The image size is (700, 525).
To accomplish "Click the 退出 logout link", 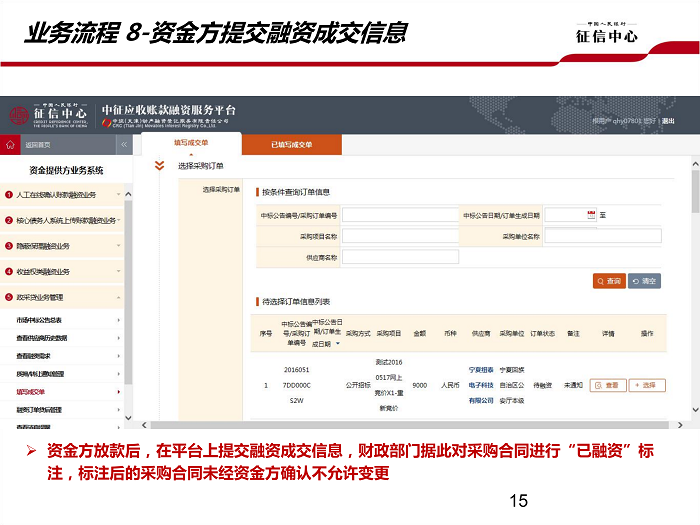I will (x=668, y=121).
